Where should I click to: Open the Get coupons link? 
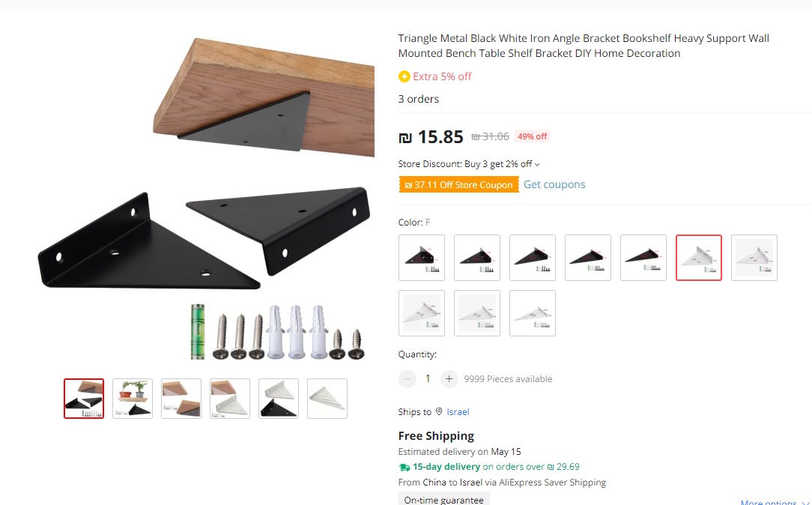[x=554, y=184]
